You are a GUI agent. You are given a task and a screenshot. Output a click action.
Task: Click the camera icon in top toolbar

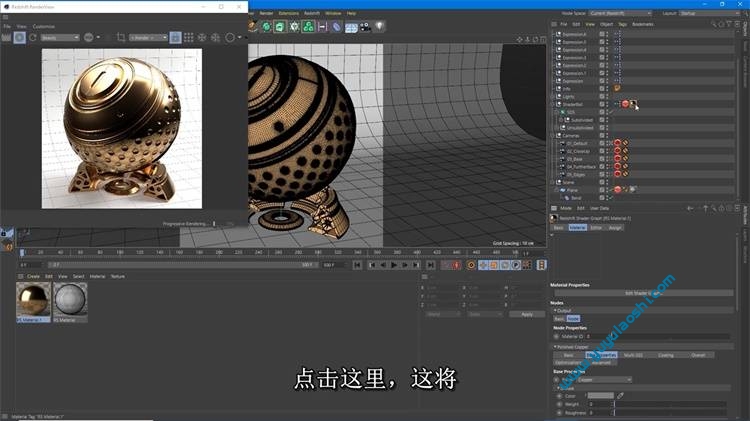pos(365,27)
